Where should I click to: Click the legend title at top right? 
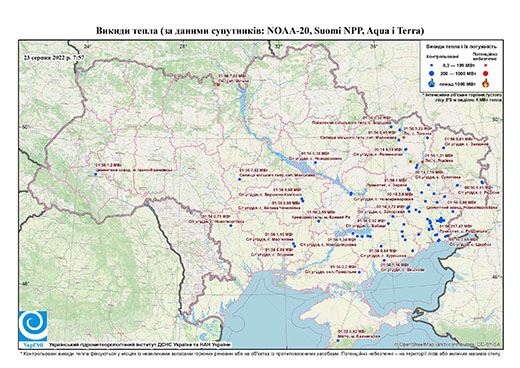pos(462,47)
